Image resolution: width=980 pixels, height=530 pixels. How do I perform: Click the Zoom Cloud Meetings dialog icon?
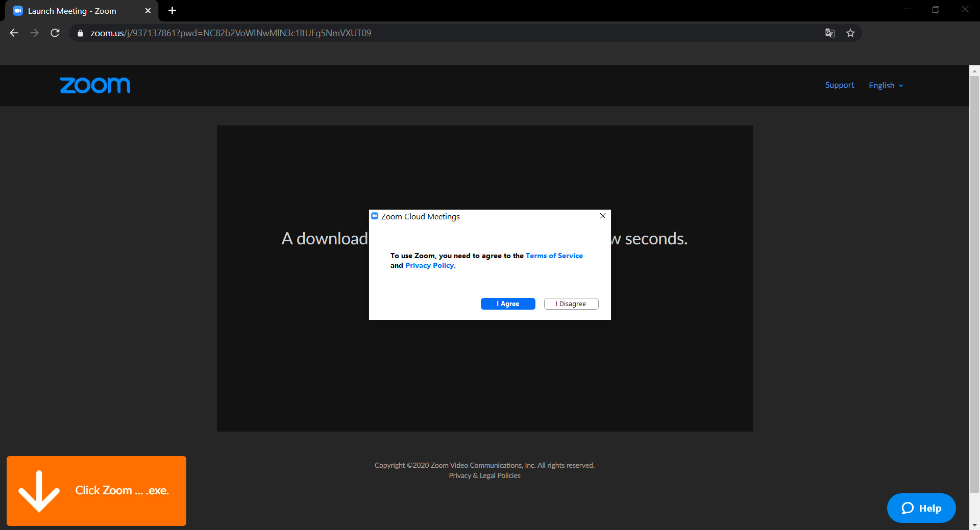375,216
